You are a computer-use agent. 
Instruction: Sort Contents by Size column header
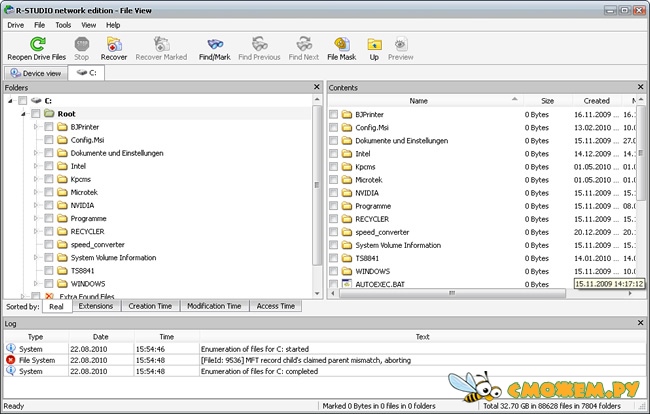[548, 101]
